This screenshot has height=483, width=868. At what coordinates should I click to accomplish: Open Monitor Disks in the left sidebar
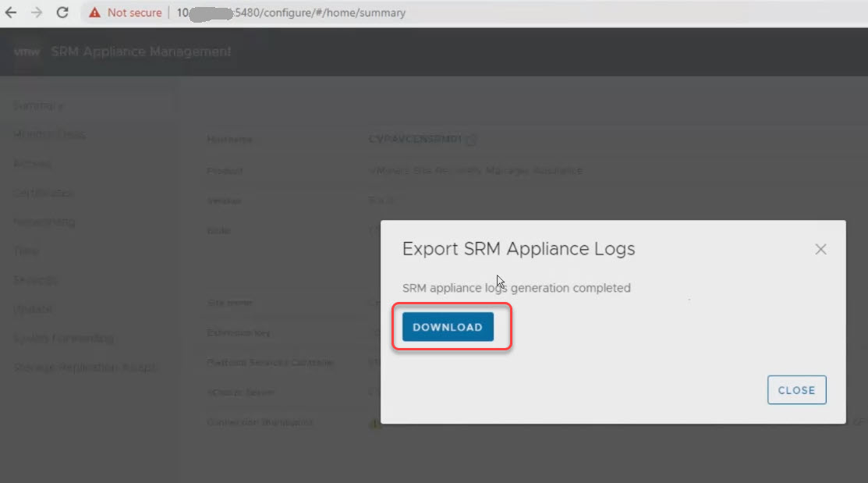click(x=49, y=134)
